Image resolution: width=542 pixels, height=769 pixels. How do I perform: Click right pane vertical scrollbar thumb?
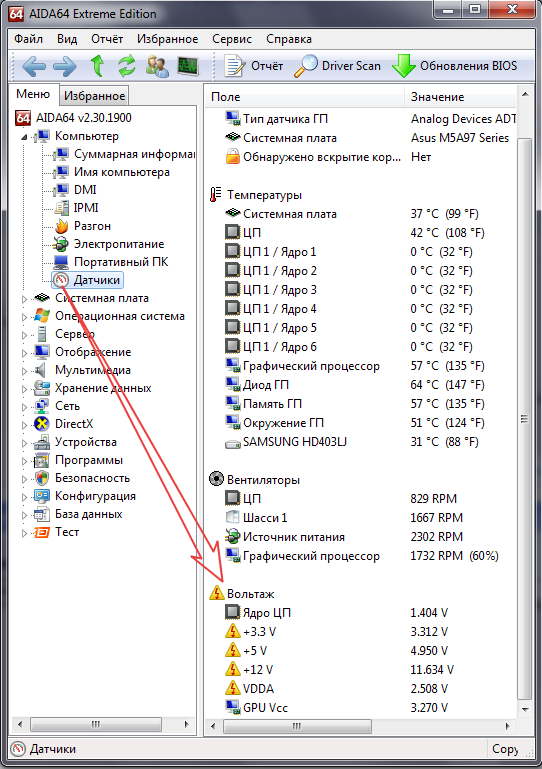pos(524,418)
